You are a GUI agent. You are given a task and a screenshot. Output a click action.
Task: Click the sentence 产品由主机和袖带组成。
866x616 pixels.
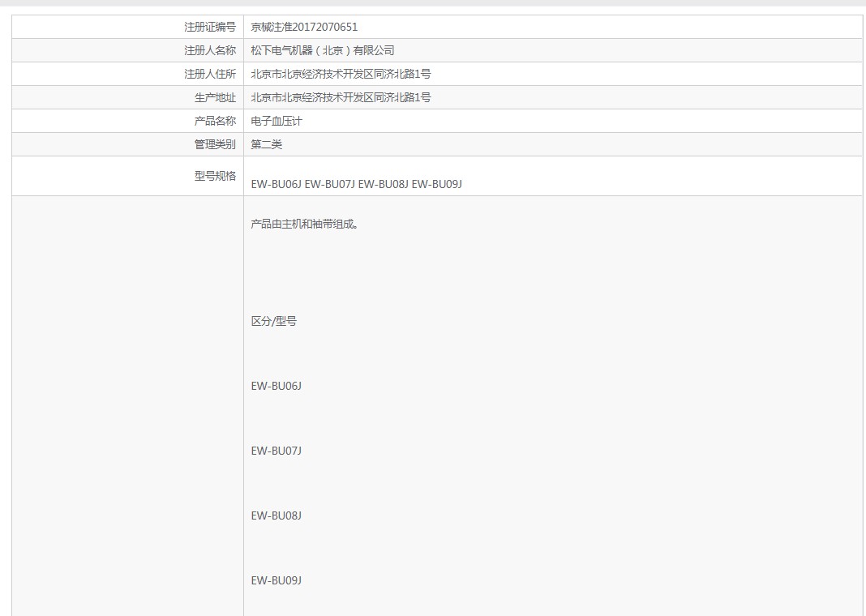click(305, 224)
